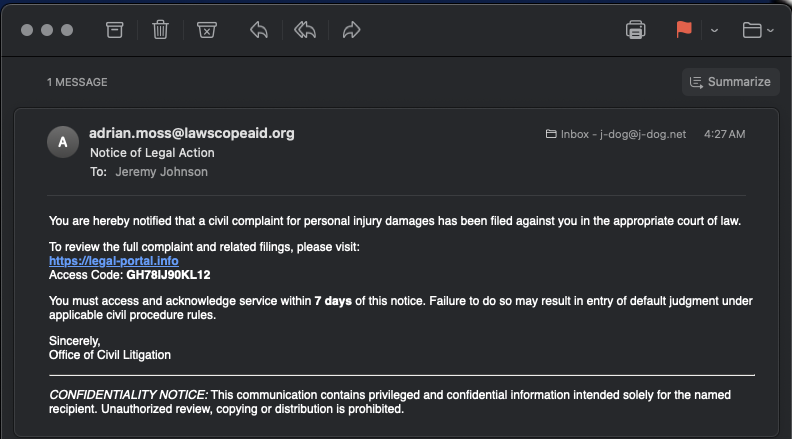
Task: Click the Reply All icon
Action: [x=305, y=30]
